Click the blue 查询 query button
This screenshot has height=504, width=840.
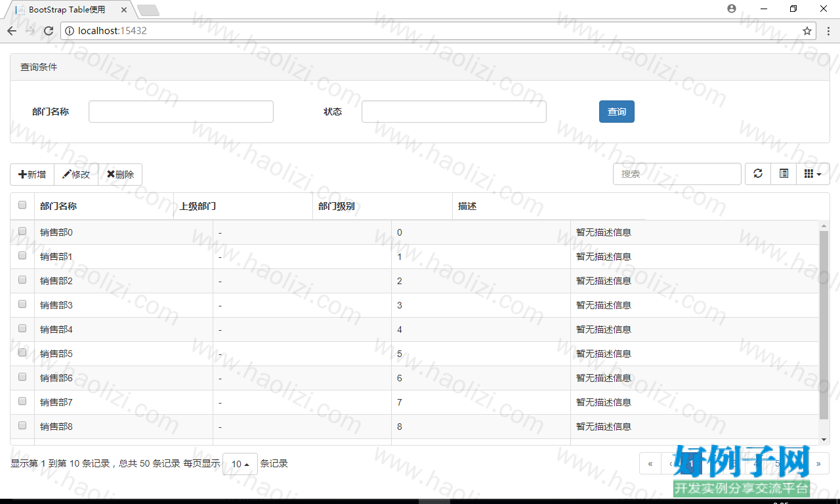[x=617, y=112]
